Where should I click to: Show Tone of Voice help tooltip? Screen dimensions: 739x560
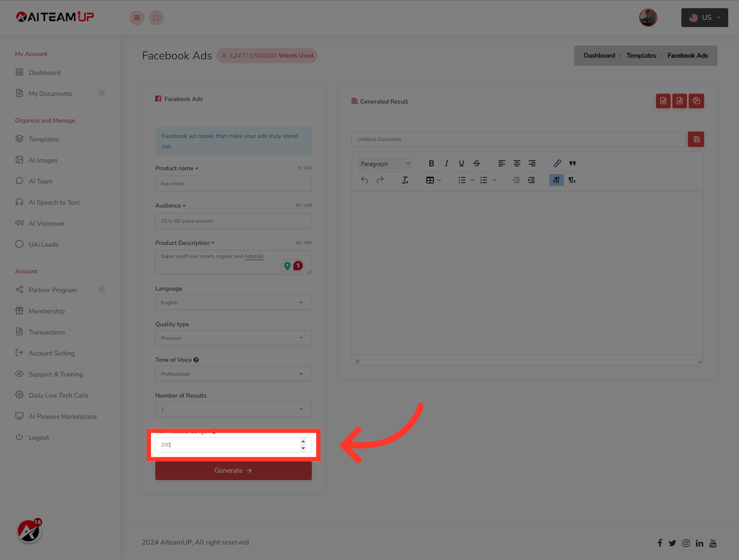click(196, 360)
